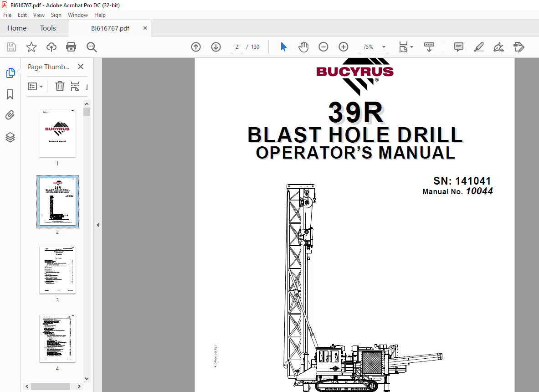This screenshot has height=392, width=539.
Task: Expand the fit page dropdown arrow
Action: point(412,47)
